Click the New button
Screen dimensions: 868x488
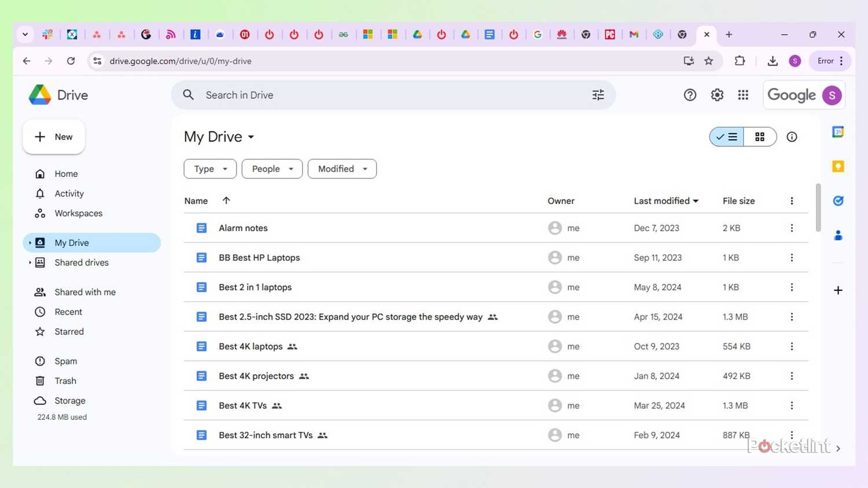[53, 137]
